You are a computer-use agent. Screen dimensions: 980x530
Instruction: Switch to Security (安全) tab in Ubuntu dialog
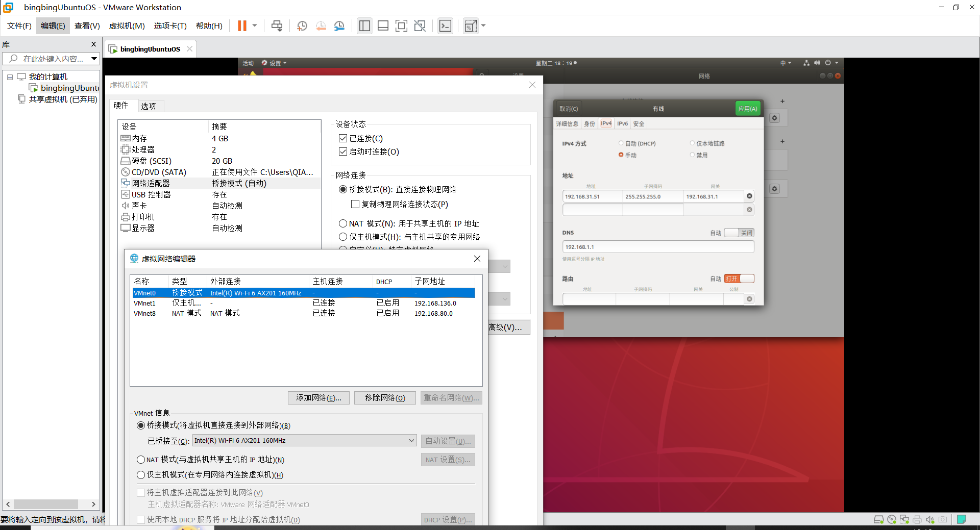point(639,124)
